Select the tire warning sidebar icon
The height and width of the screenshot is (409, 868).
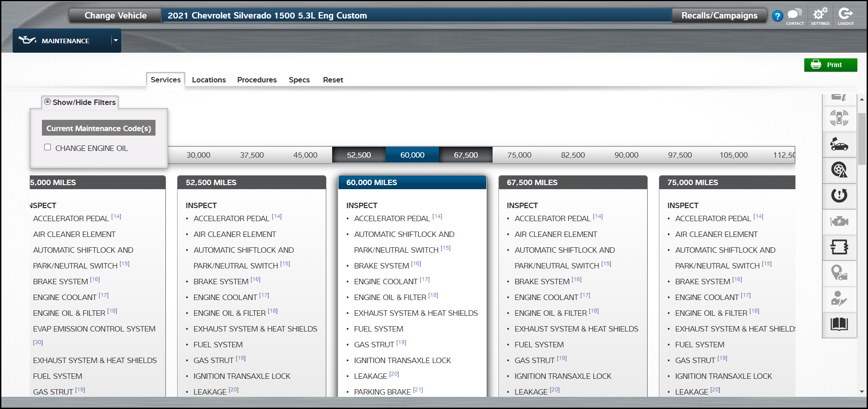pyautogui.click(x=839, y=170)
